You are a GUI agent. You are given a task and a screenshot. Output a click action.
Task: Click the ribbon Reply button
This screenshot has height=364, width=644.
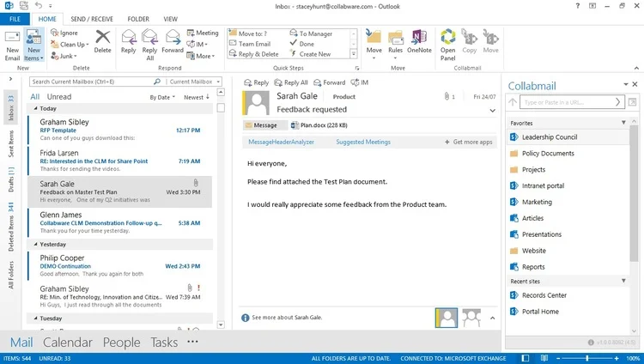[x=129, y=41]
